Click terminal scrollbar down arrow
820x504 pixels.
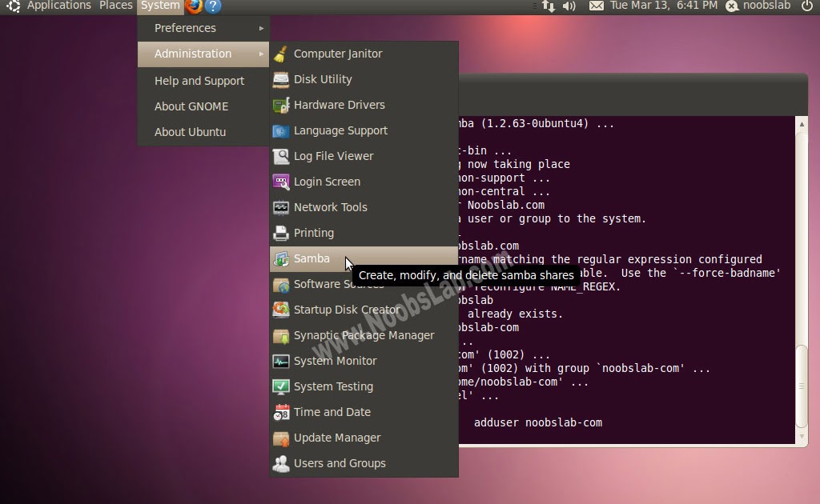(802, 437)
